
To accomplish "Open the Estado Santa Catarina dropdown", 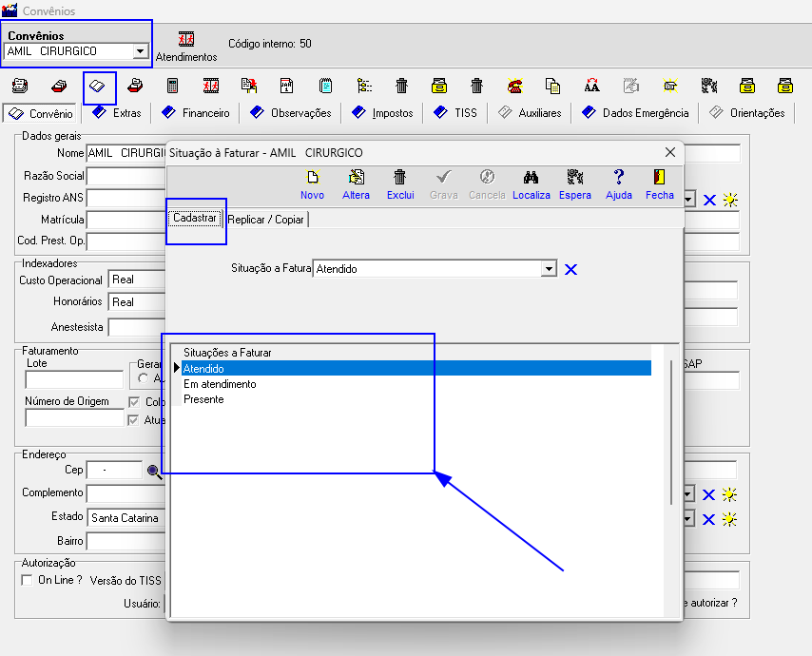I will click(688, 519).
